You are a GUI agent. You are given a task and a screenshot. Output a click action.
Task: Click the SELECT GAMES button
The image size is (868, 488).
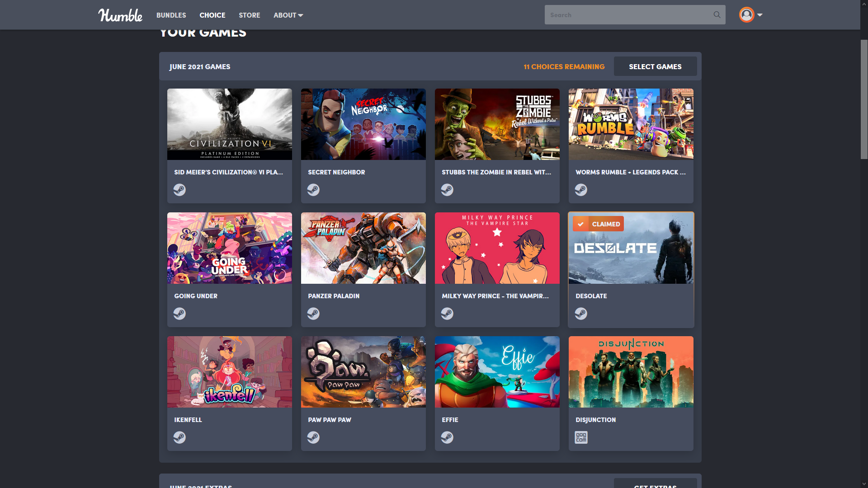pyautogui.click(x=655, y=66)
